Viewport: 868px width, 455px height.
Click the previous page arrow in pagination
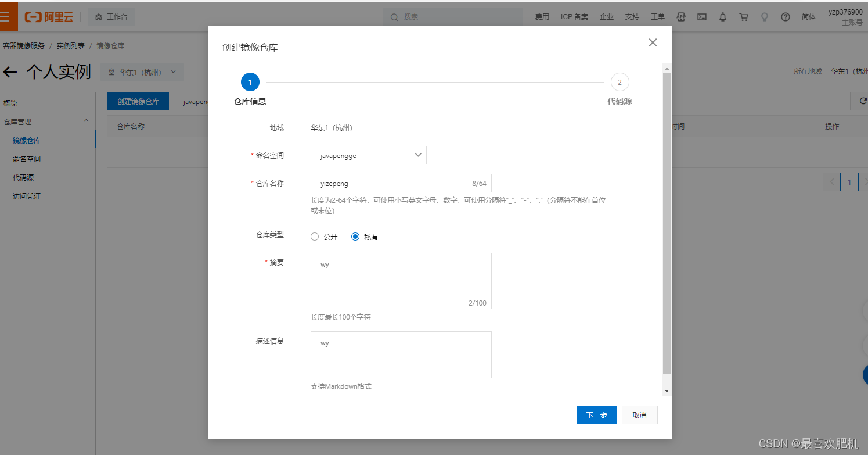click(831, 182)
